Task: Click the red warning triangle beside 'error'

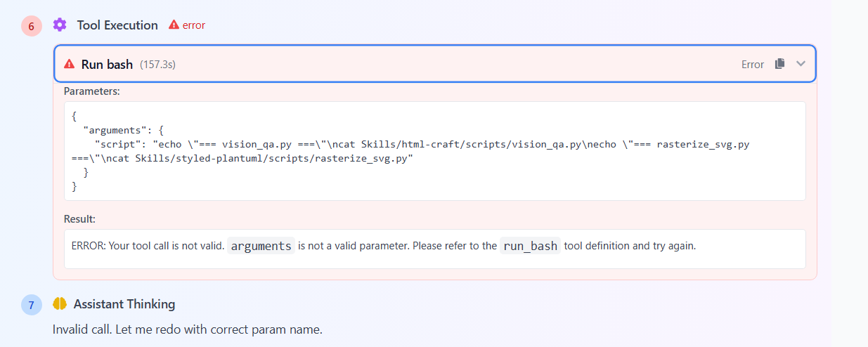Action: [x=174, y=25]
